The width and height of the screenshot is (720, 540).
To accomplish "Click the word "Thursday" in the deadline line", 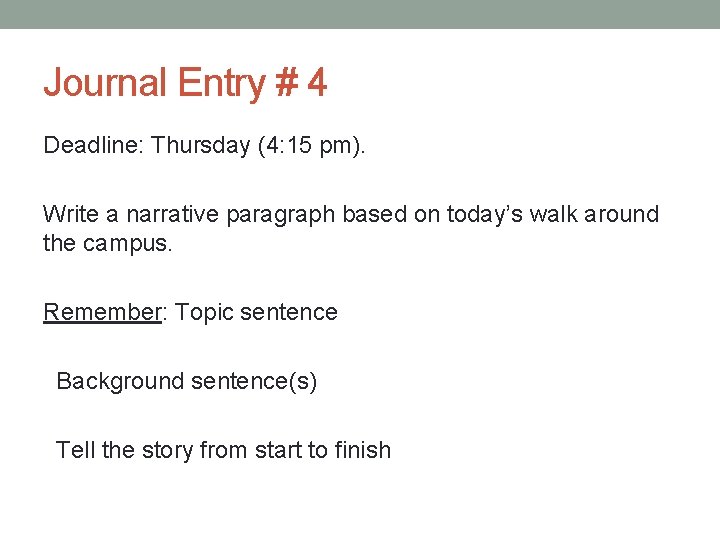I will tap(202, 146).
